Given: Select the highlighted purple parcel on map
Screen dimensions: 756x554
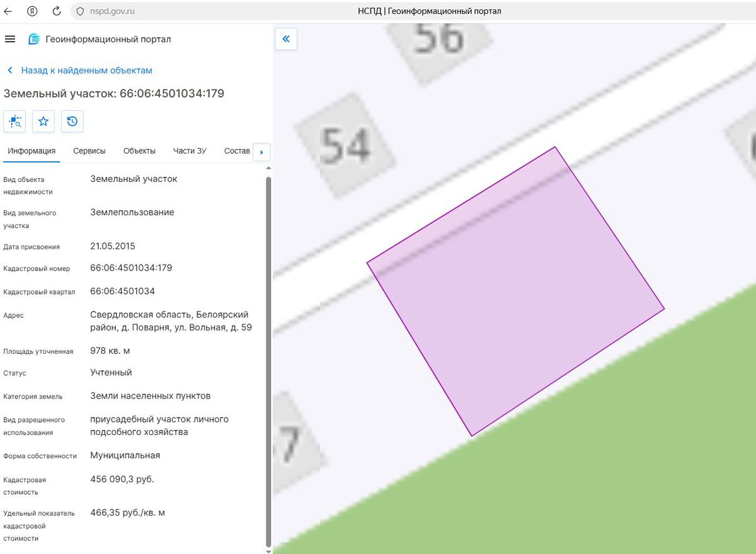Looking at the screenshot, I should coord(515,291).
